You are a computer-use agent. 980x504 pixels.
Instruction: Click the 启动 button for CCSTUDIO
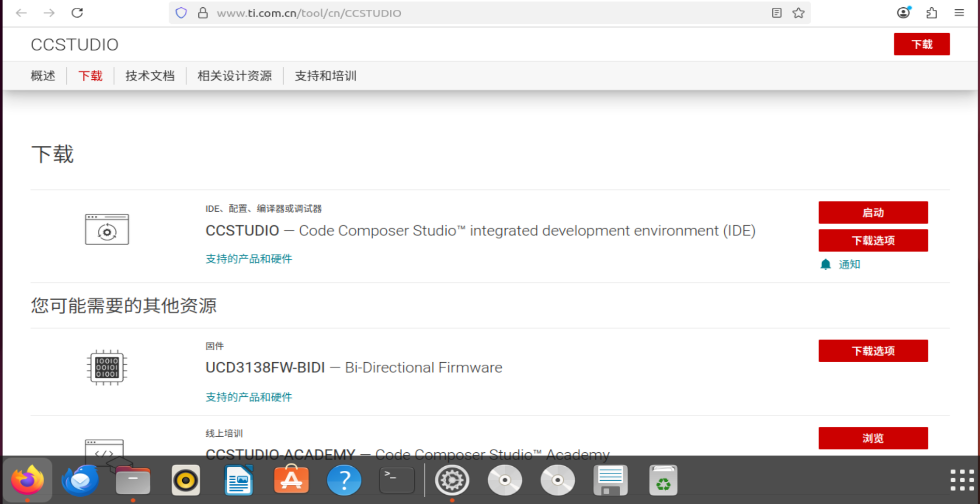pos(873,213)
